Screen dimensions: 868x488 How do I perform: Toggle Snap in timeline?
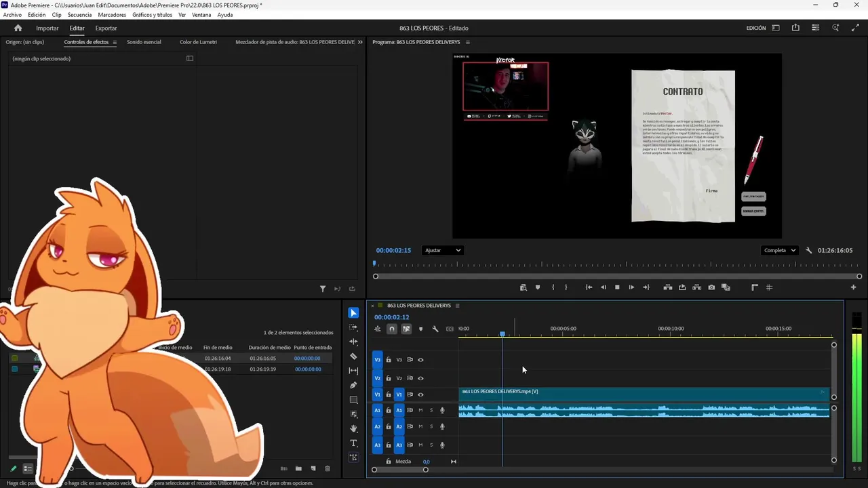[x=391, y=329]
